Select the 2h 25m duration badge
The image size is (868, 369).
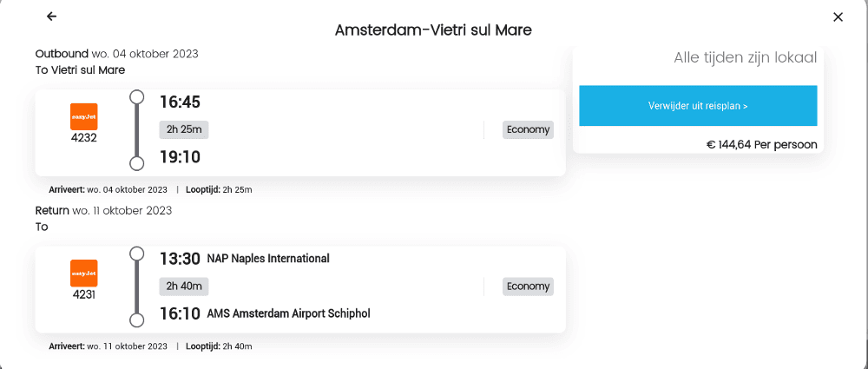[184, 129]
